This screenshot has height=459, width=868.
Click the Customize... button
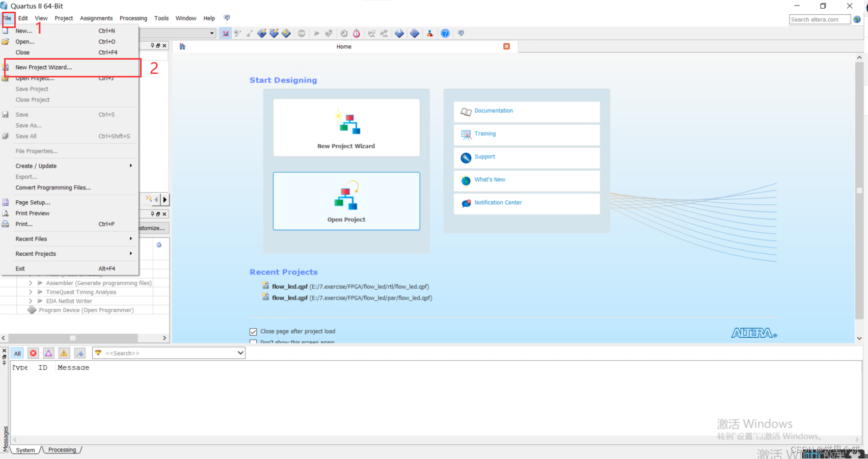[154, 228]
